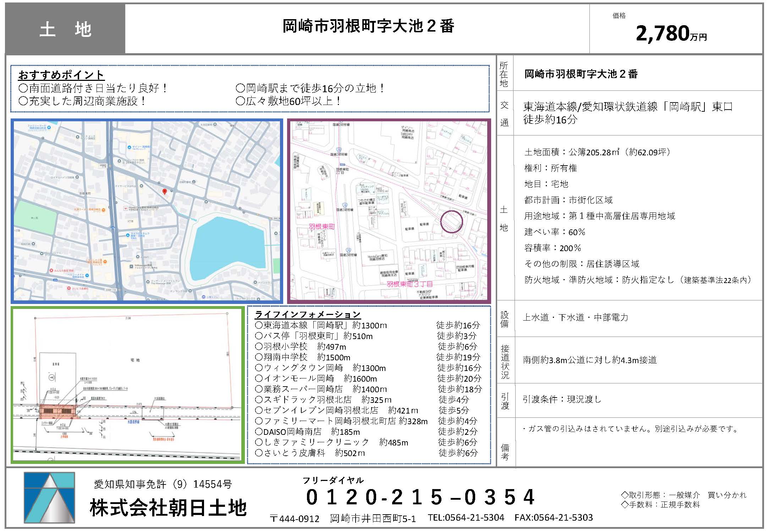Click the green-framed site plan drawing
Image resolution: width=769 pixels, height=532 pixels.
(x=128, y=385)
